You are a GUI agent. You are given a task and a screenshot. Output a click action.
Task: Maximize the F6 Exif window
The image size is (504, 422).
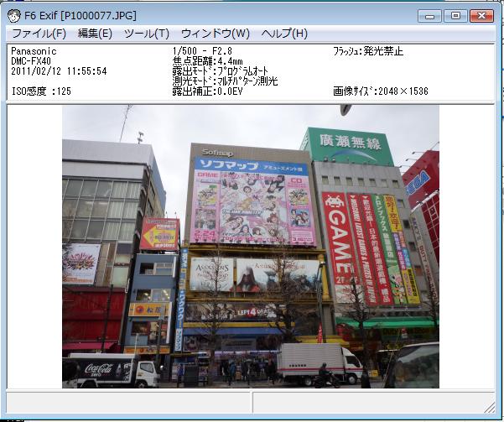[455, 16]
